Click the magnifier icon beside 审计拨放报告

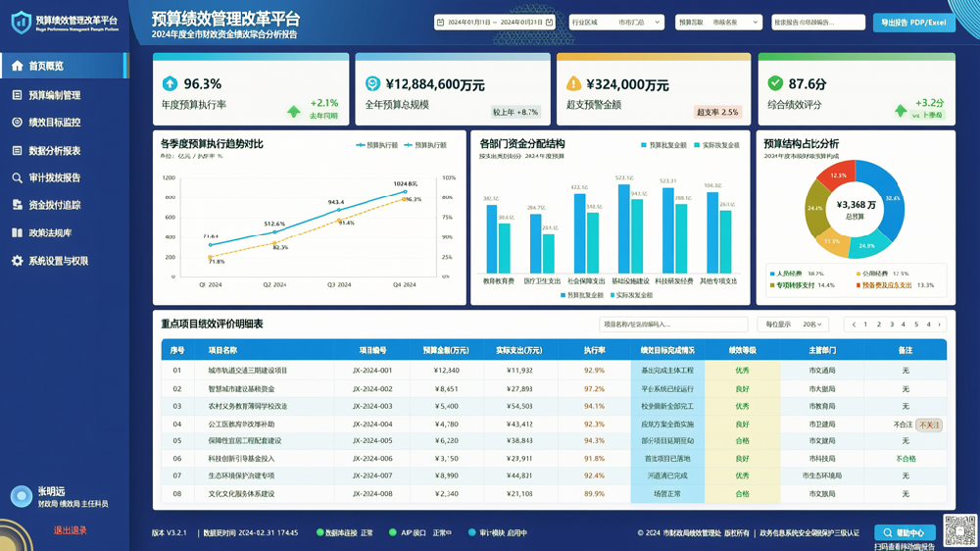pos(17,178)
